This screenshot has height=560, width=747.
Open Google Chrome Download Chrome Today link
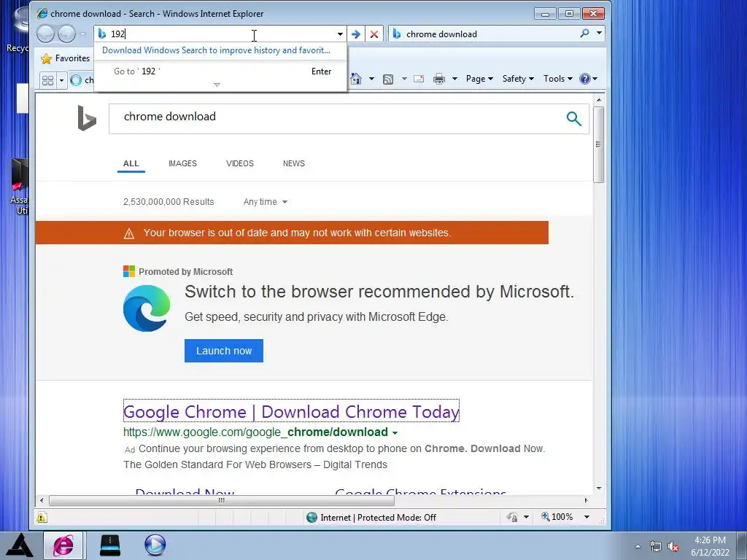click(291, 411)
